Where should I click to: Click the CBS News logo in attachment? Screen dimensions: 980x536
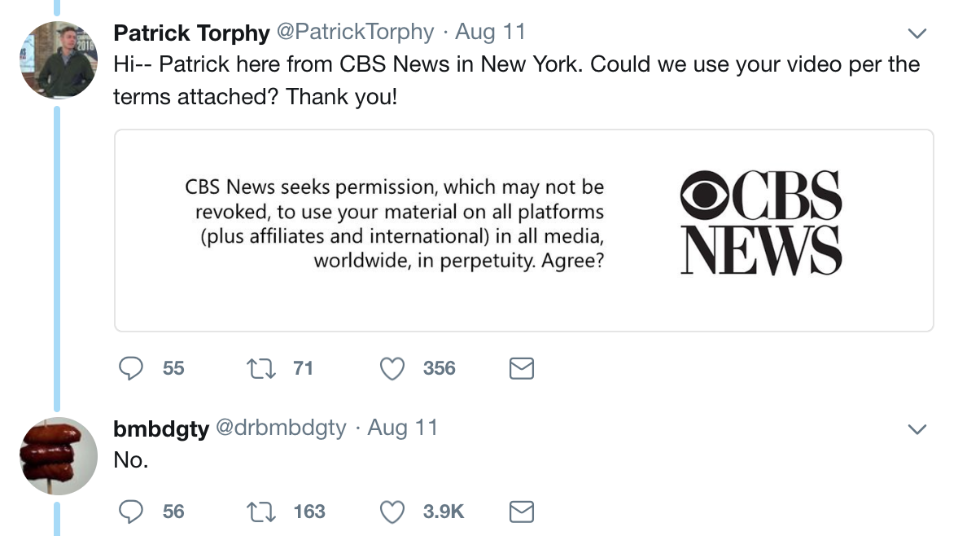click(761, 222)
